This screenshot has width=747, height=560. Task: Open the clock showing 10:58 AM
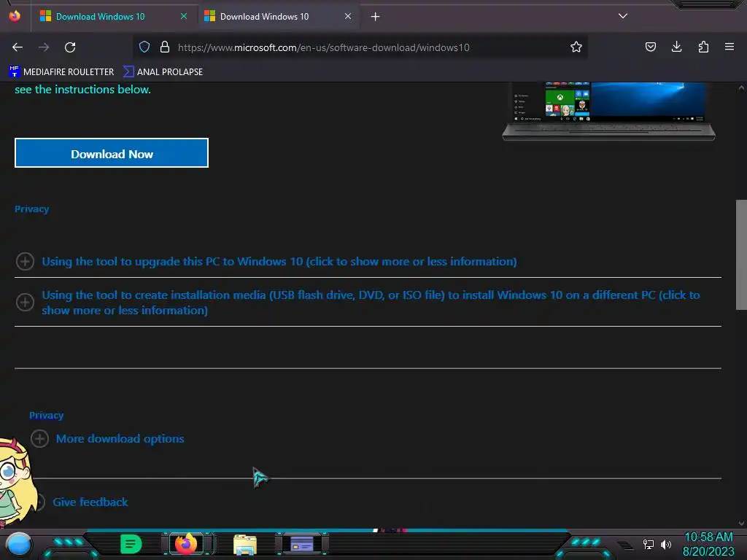[708, 544]
